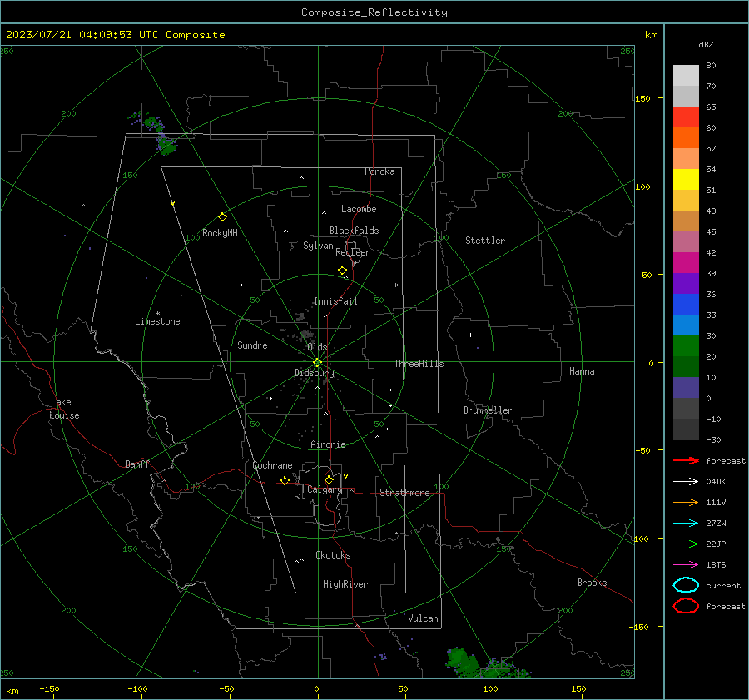This screenshot has width=749, height=700.
Task: Click the red forecast arrow in legend
Action: pyautogui.click(x=686, y=460)
